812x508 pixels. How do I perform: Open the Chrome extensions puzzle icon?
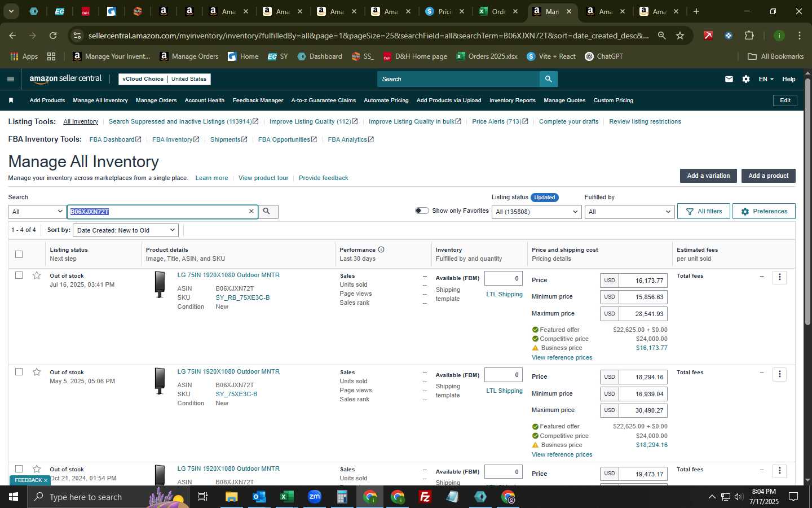(749, 36)
